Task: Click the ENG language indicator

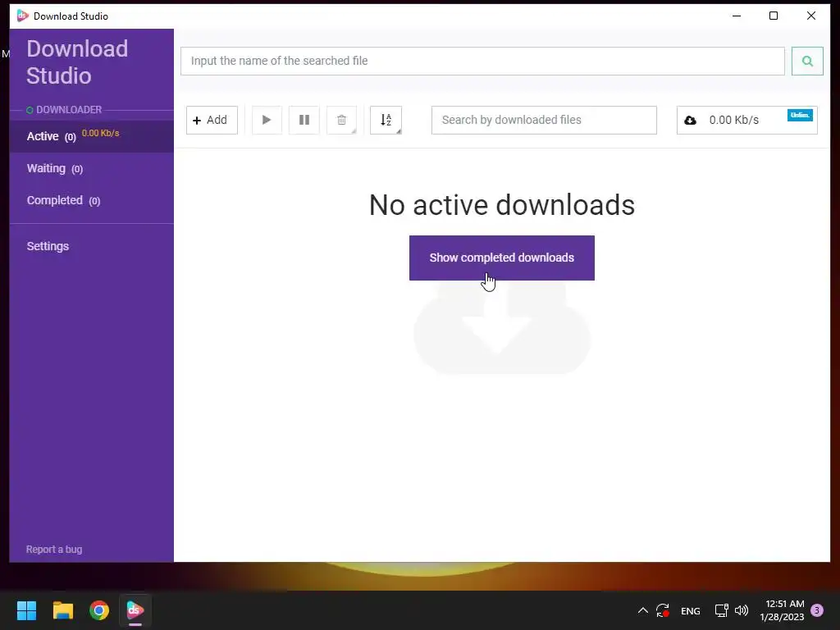Action: coord(691,610)
